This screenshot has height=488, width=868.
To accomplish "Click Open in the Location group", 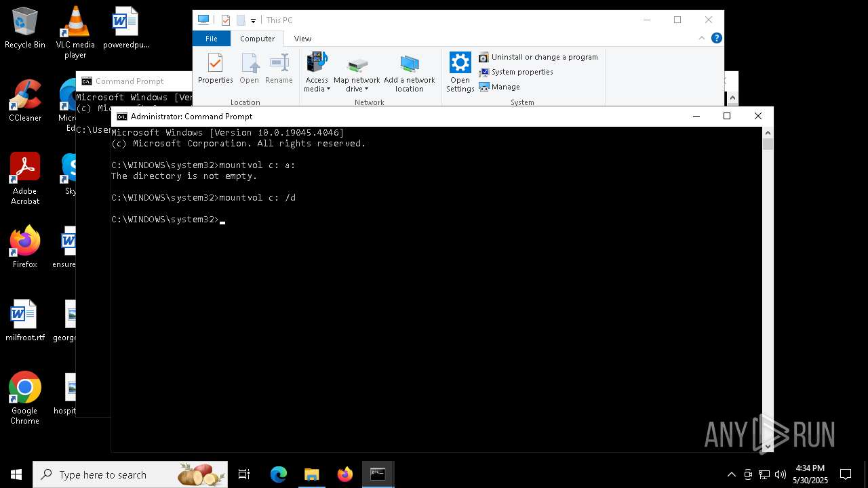I will (249, 68).
